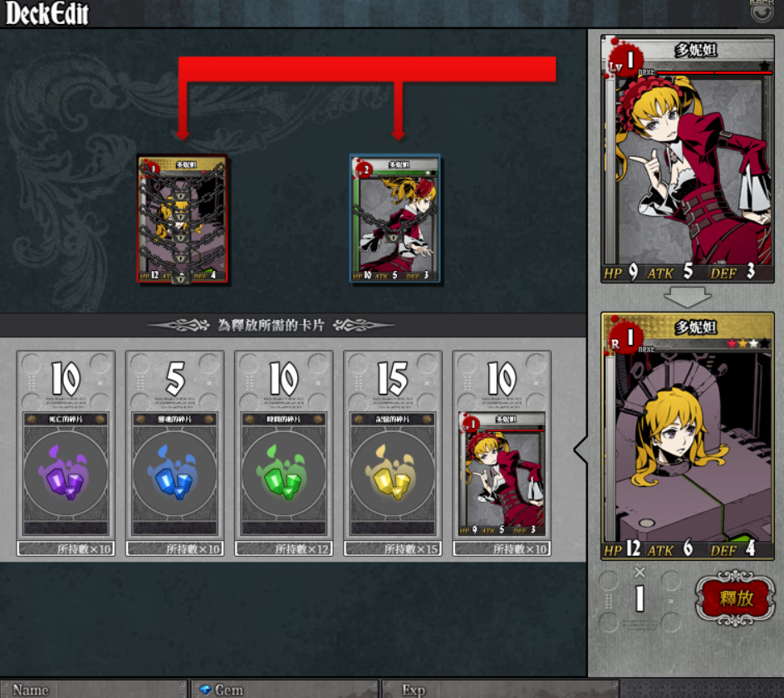784x698 pixels.
Task: Select the level 2 chained card
Action: [394, 219]
